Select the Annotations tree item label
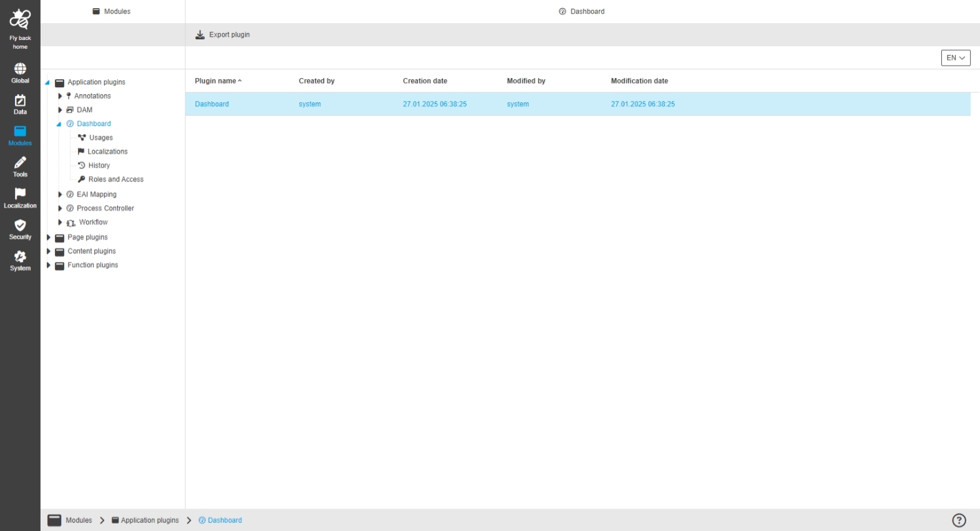 [92, 96]
